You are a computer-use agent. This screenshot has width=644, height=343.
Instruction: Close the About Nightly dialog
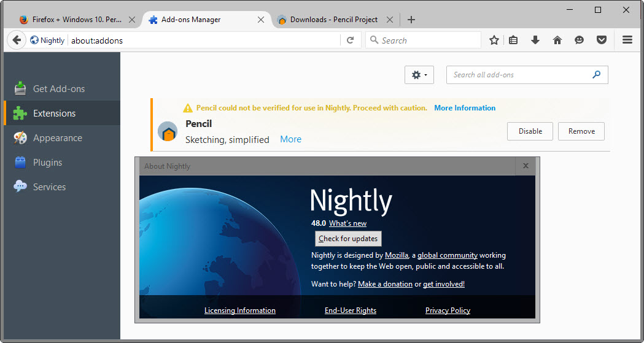[x=526, y=166]
